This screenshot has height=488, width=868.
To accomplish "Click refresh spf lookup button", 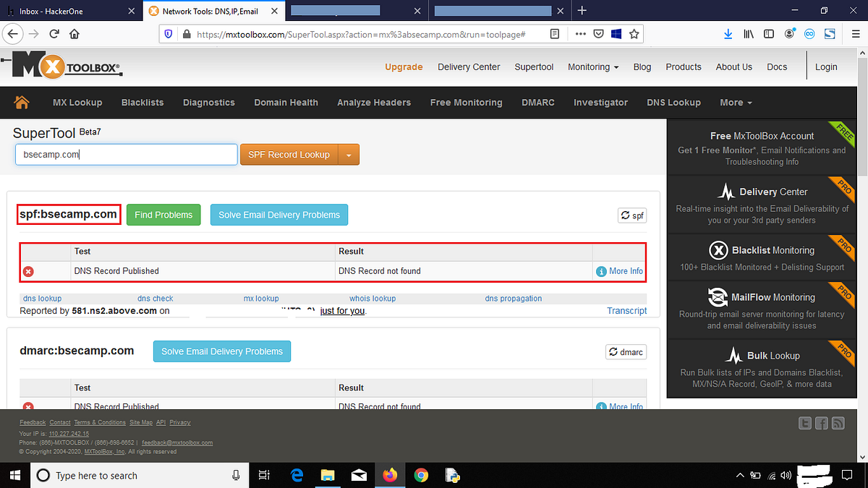I will click(x=632, y=215).
